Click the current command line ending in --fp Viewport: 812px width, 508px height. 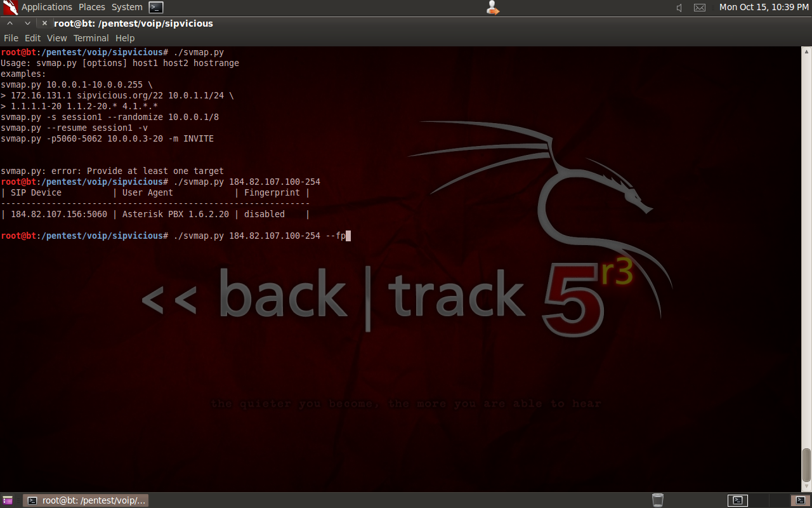[176, 236]
